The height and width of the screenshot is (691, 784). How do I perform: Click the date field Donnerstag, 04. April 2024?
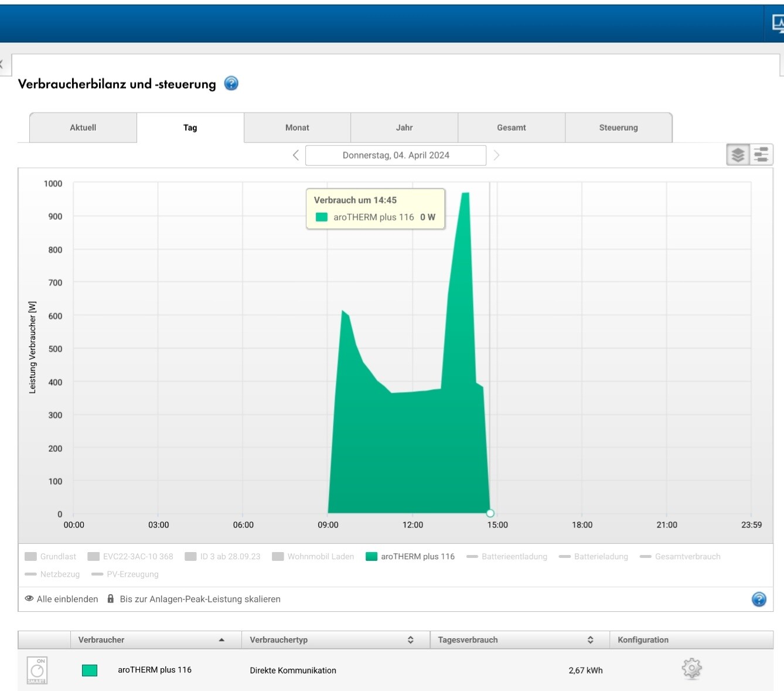click(396, 155)
